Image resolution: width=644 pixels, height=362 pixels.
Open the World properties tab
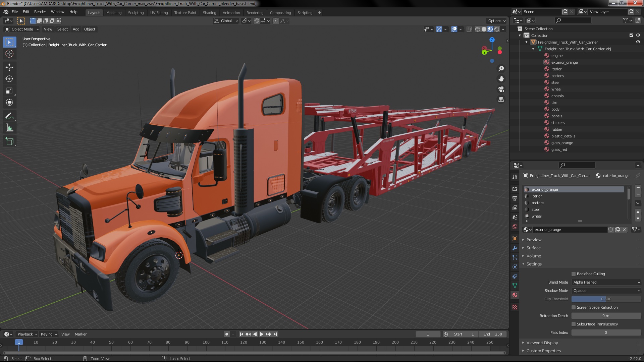(x=515, y=227)
